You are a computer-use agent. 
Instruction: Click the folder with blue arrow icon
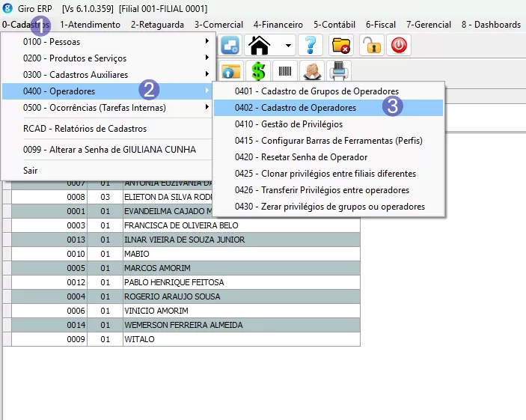pyautogui.click(x=231, y=72)
